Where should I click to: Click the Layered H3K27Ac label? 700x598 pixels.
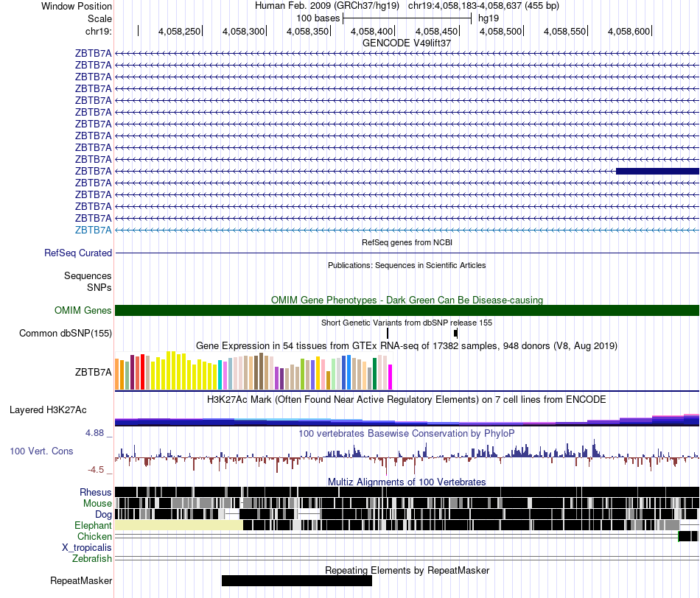point(48,409)
